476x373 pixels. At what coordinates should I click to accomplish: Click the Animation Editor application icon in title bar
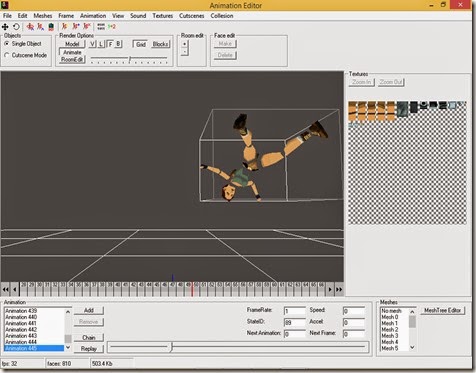(x=5, y=5)
